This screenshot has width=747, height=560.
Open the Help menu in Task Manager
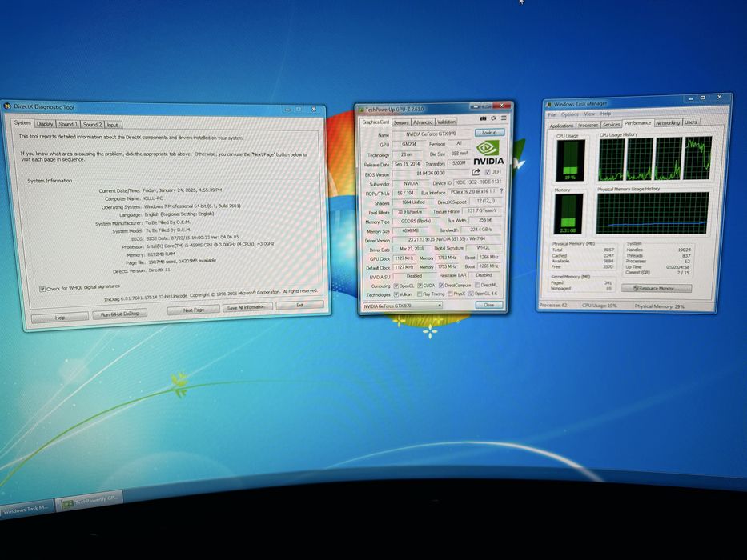tap(605, 114)
